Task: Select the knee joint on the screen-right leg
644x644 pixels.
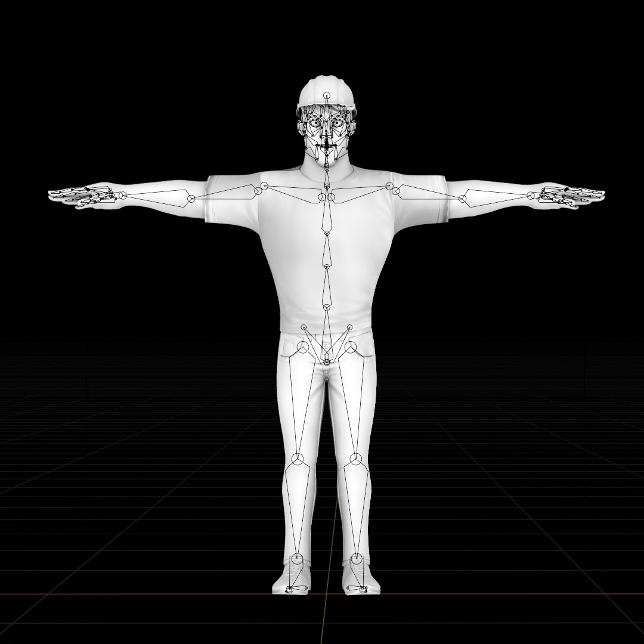Action: click(x=355, y=459)
